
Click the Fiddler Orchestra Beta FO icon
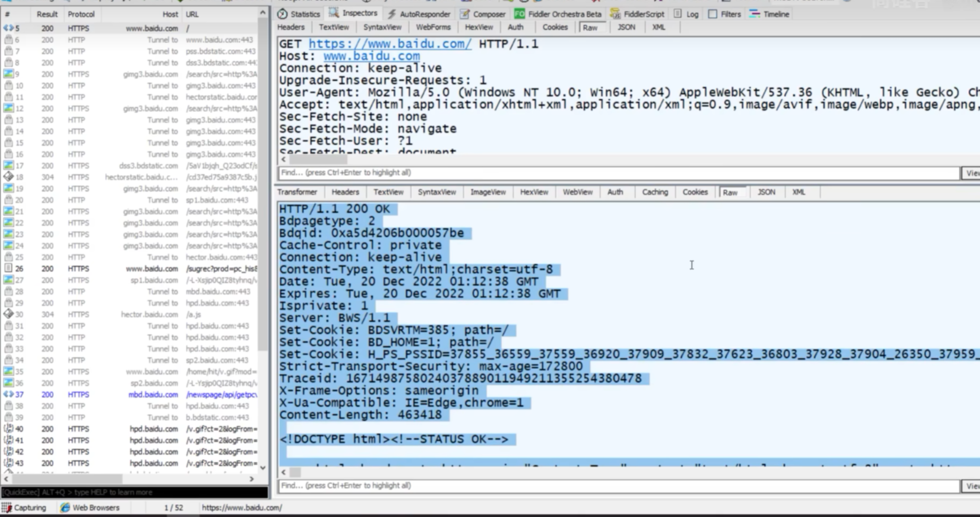click(519, 14)
